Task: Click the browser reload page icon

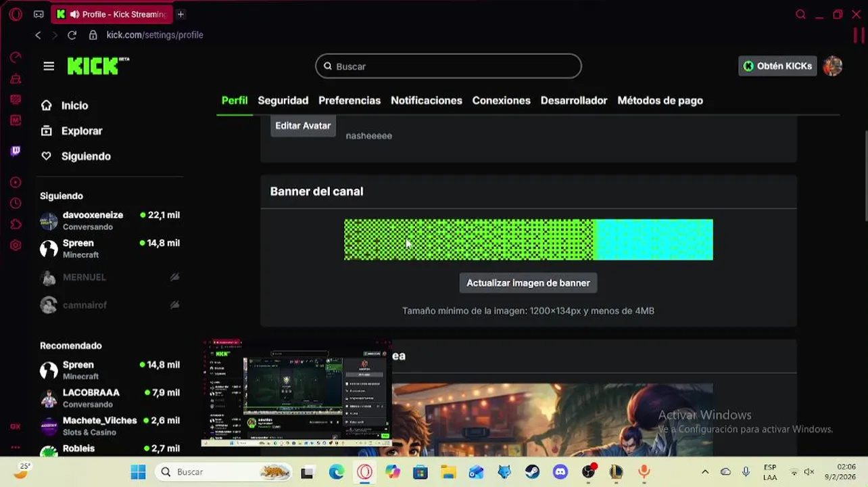Action: [72, 35]
